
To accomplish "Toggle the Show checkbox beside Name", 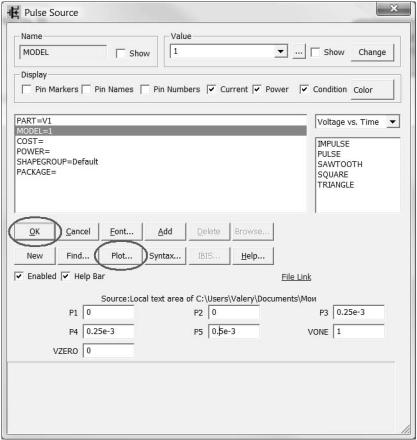I will coord(120,53).
